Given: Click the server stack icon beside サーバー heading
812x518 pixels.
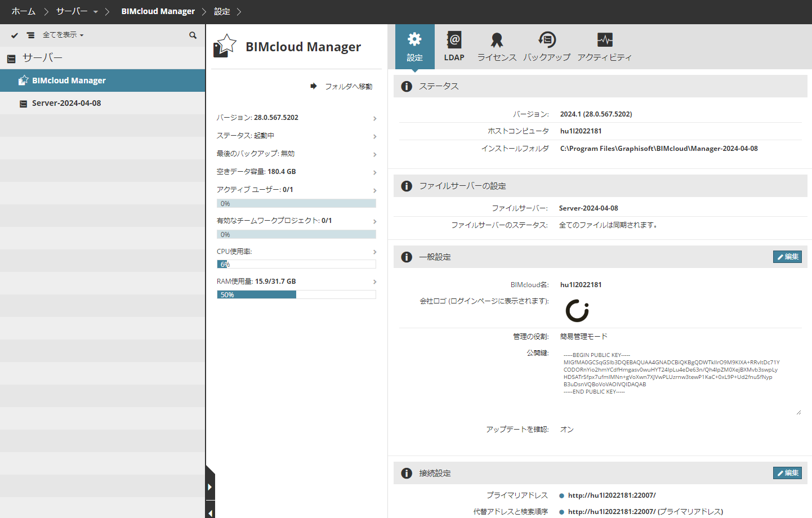Looking at the screenshot, I should 11,59.
